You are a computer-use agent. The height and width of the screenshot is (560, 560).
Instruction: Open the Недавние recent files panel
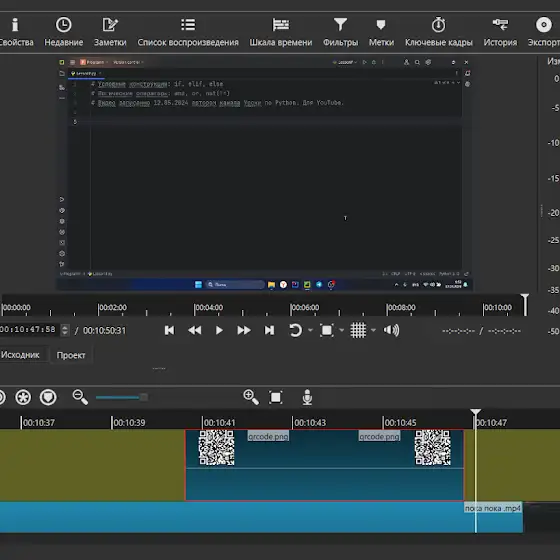click(x=64, y=32)
